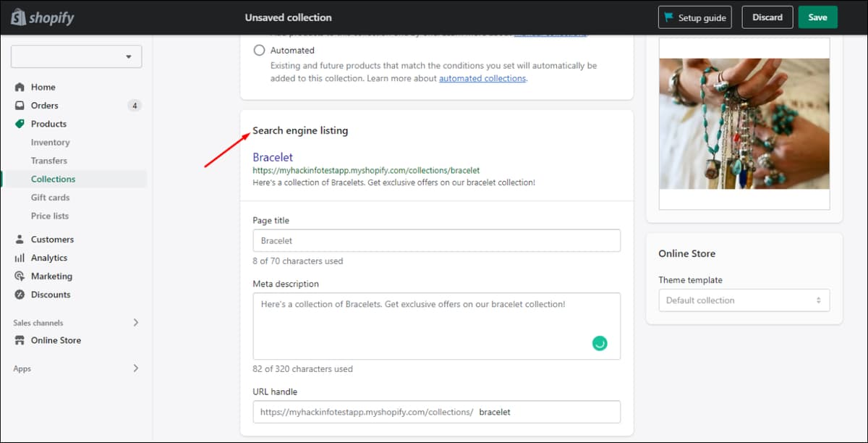Click the bracelet collection image thumbnail
Screen dimensions: 868x443
coord(744,124)
